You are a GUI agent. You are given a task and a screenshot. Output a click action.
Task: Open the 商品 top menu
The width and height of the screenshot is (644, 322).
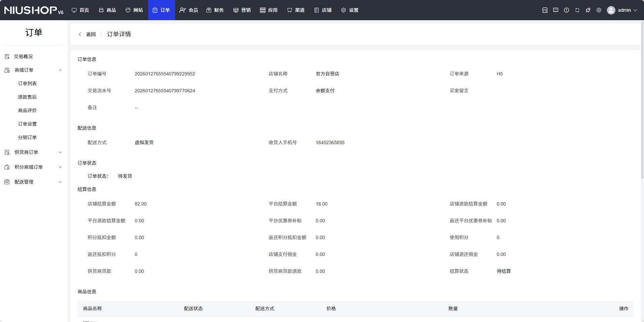107,10
